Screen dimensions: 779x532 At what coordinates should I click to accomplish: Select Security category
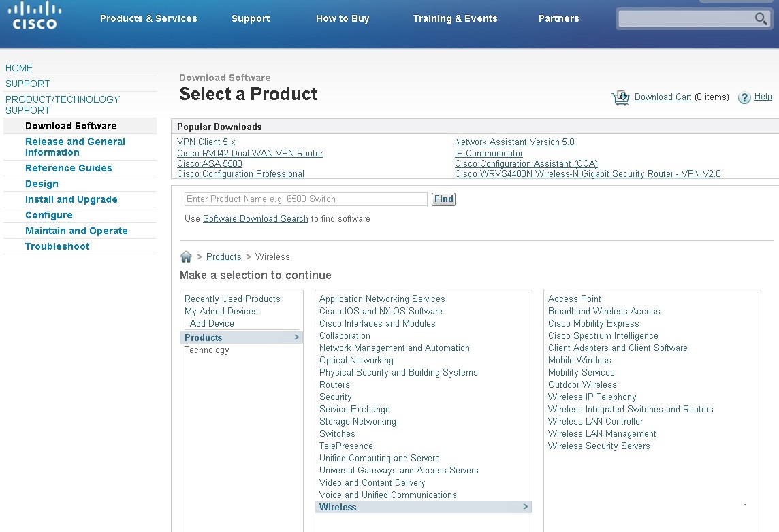click(335, 397)
